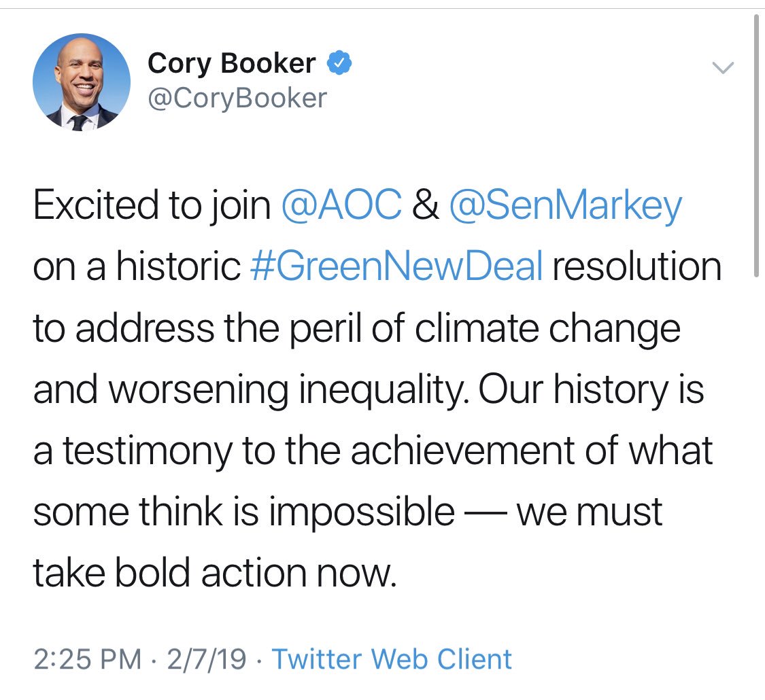Viewport: 765px width, 700px height.
Task: Open the tweet options chevron menu
Action: 722,67
